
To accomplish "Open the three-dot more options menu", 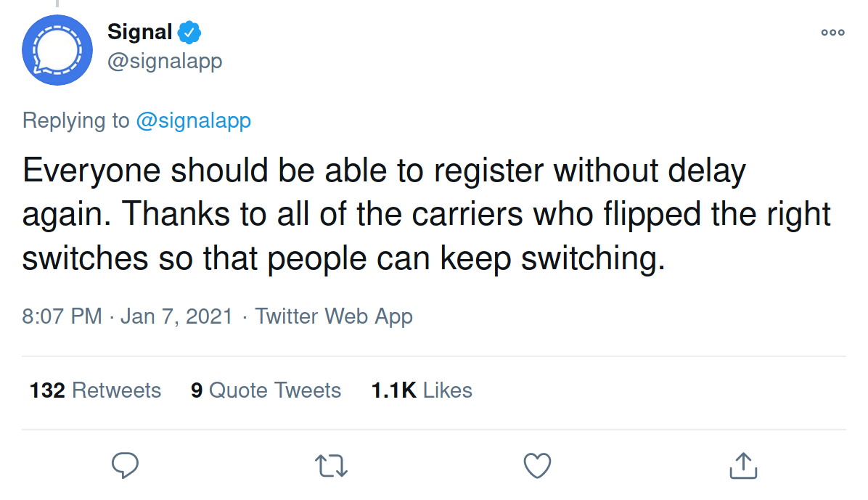I will pos(832,32).
